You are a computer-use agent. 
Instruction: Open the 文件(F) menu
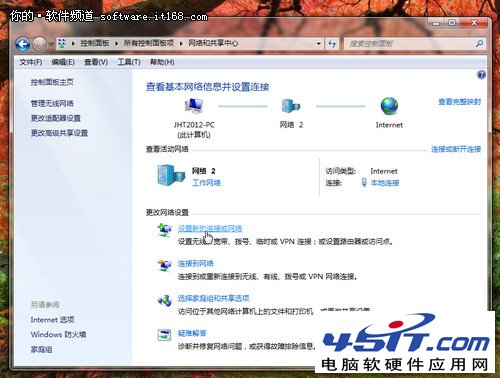pos(31,62)
